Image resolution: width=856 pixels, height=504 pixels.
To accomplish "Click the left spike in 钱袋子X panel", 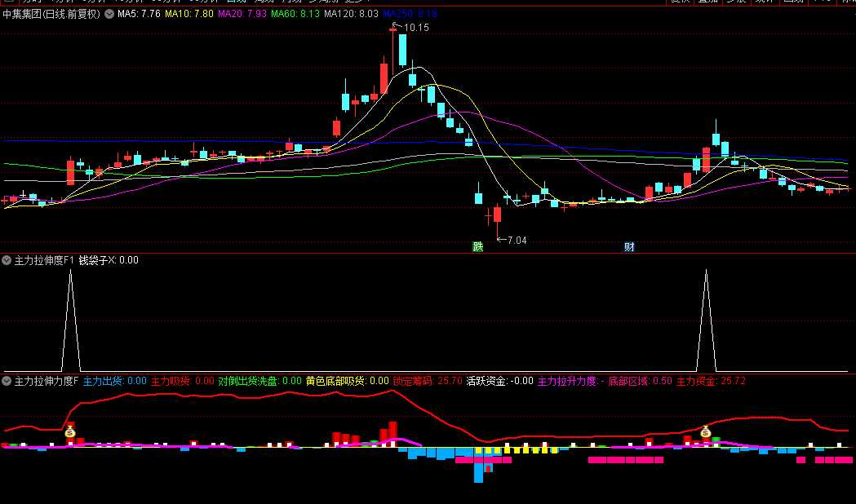I will pyautogui.click(x=70, y=319).
